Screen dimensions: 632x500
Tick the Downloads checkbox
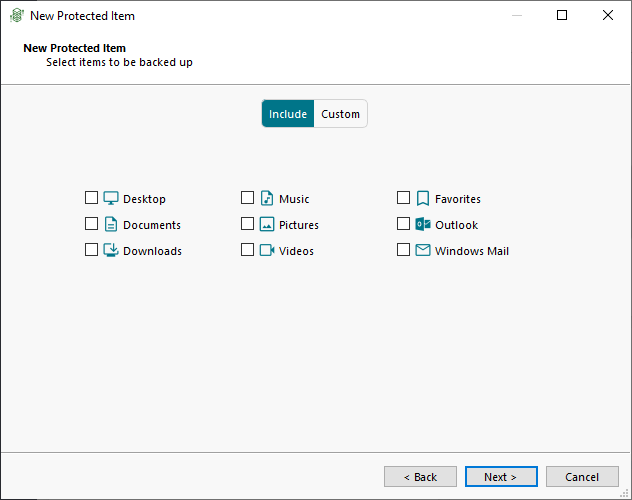click(x=91, y=250)
